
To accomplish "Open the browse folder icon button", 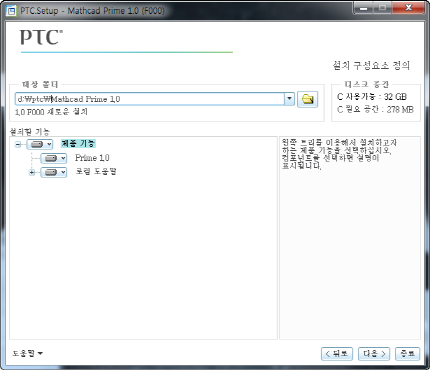I will pyautogui.click(x=307, y=99).
